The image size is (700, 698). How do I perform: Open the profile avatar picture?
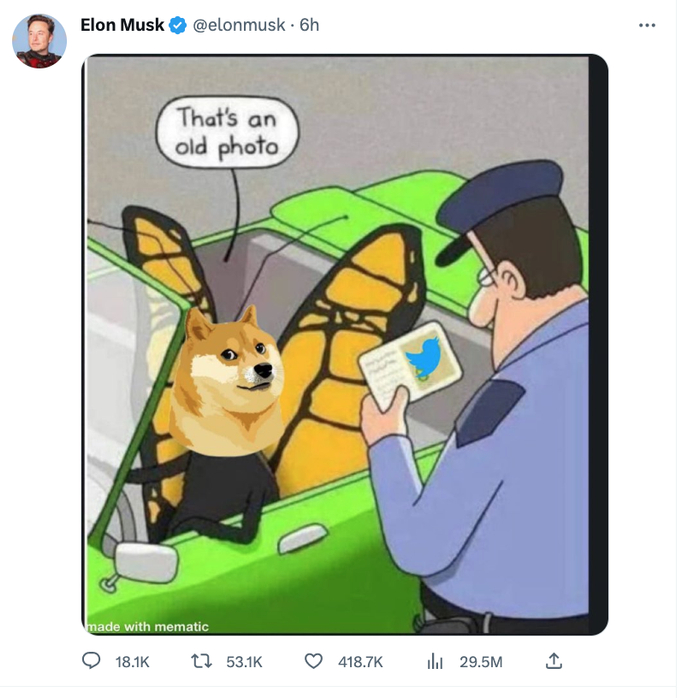point(39,41)
